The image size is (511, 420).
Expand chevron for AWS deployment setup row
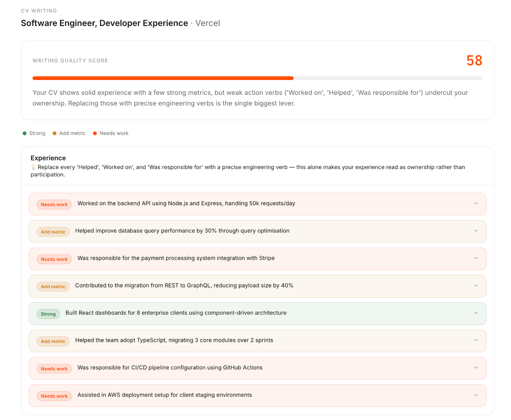(x=476, y=395)
